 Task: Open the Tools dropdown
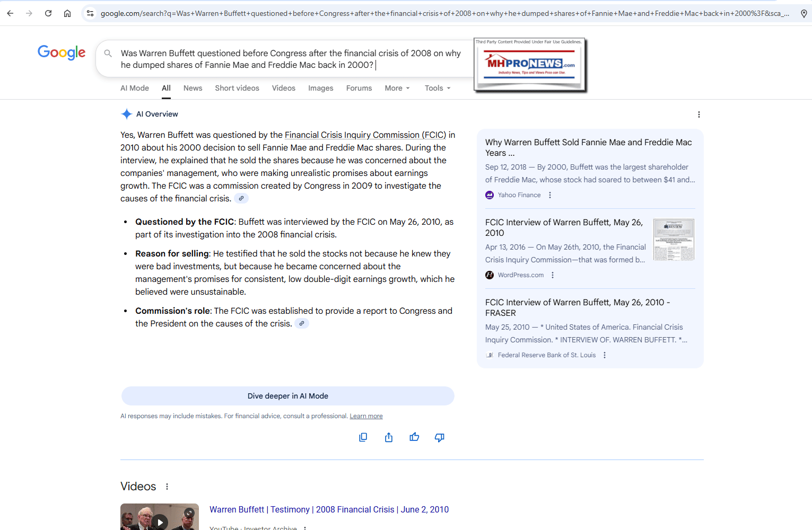click(437, 88)
